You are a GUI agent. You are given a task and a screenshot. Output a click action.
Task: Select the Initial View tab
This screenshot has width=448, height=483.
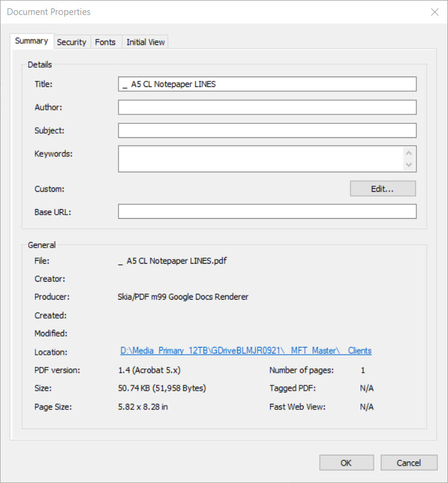pyautogui.click(x=146, y=42)
